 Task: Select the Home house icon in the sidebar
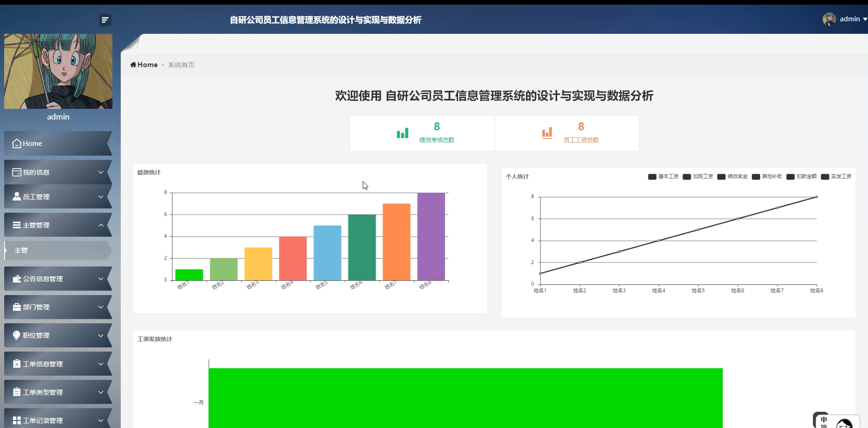pyautogui.click(x=16, y=144)
